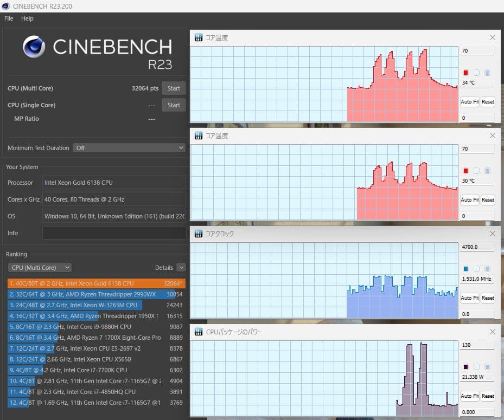Image resolution: width=504 pixels, height=420 pixels.
Task: Click the Cinebench sphere logo
Action: click(34, 47)
